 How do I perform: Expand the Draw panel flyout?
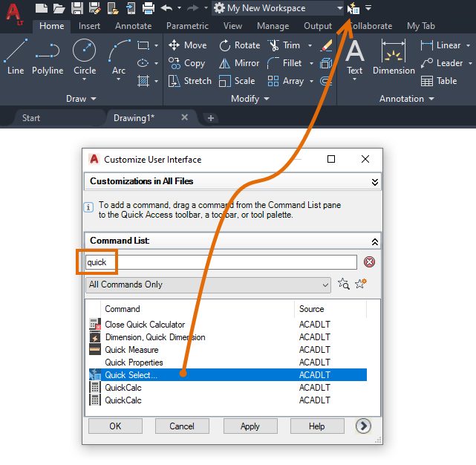pyautogui.click(x=81, y=99)
